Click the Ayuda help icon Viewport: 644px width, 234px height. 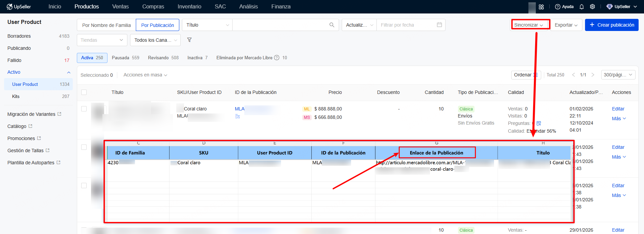click(558, 7)
